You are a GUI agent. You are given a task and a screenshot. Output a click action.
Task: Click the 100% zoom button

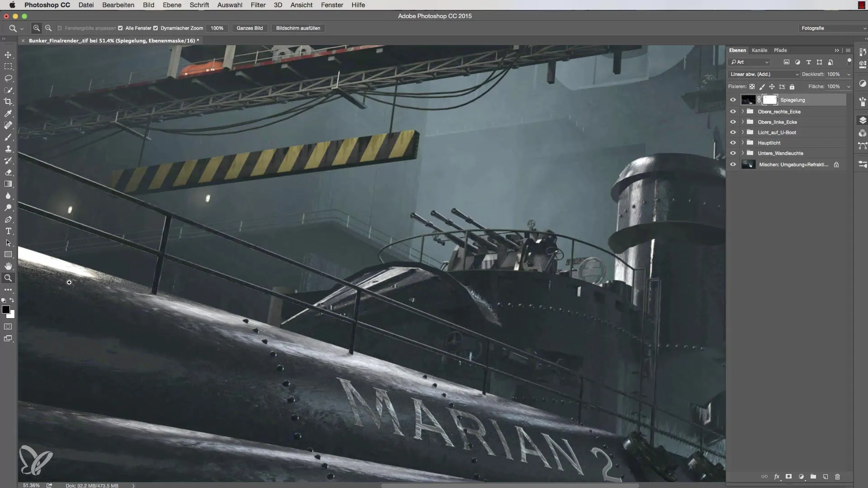[x=217, y=28]
